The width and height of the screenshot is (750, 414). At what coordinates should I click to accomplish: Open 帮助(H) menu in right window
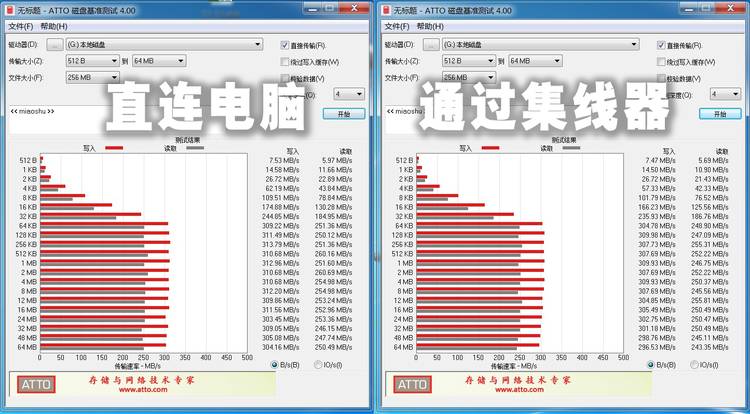(430, 26)
